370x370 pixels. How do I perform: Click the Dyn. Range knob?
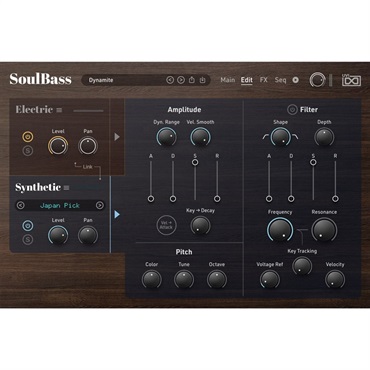(166, 137)
